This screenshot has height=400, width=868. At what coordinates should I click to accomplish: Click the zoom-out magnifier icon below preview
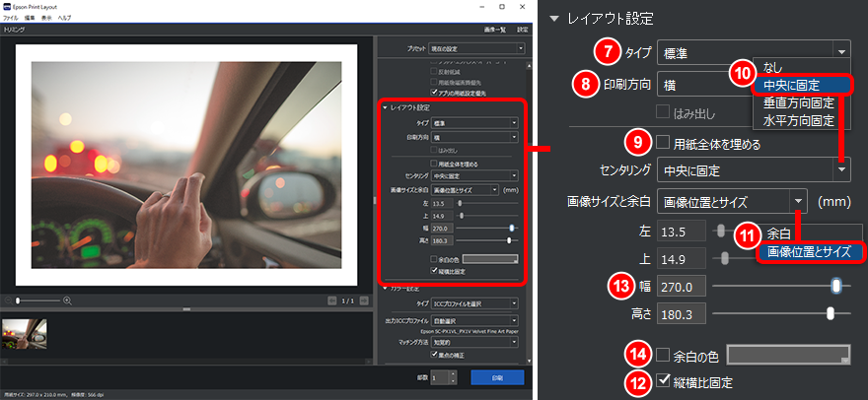point(9,300)
